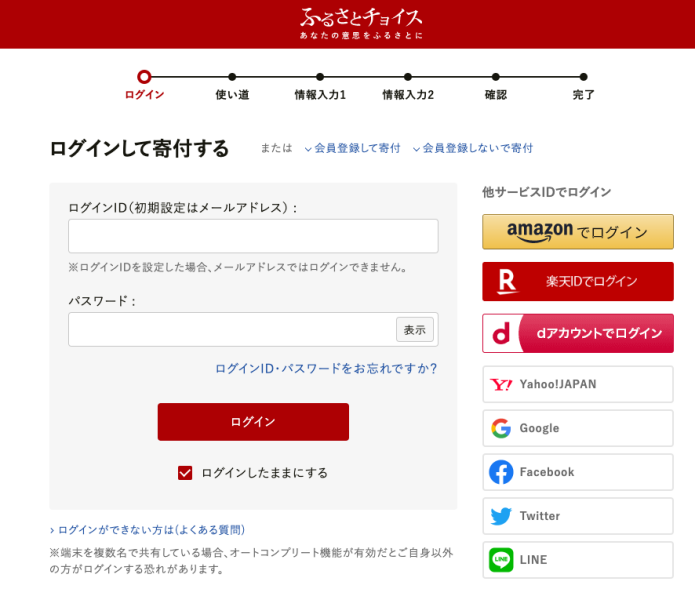Log in with the amazon button

tap(577, 232)
